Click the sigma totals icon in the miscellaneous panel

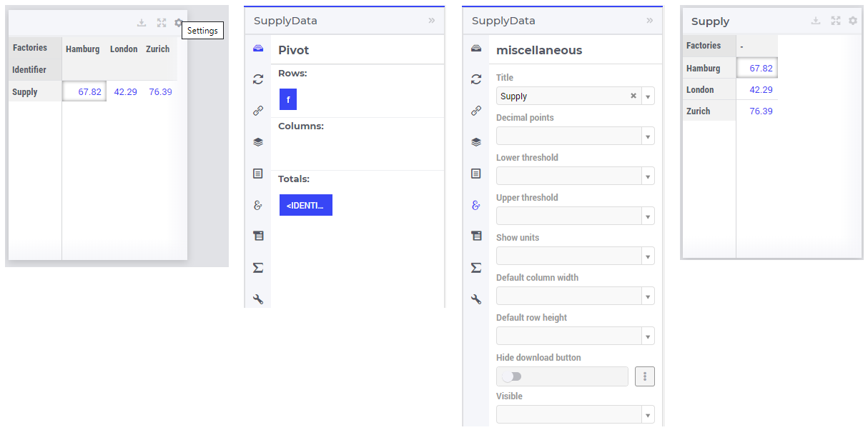point(476,268)
